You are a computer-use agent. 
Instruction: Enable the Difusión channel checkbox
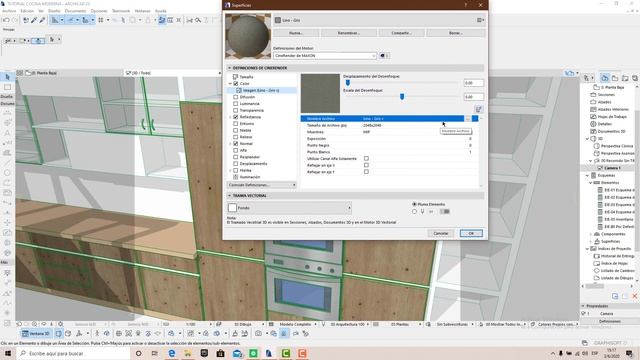coord(236,97)
